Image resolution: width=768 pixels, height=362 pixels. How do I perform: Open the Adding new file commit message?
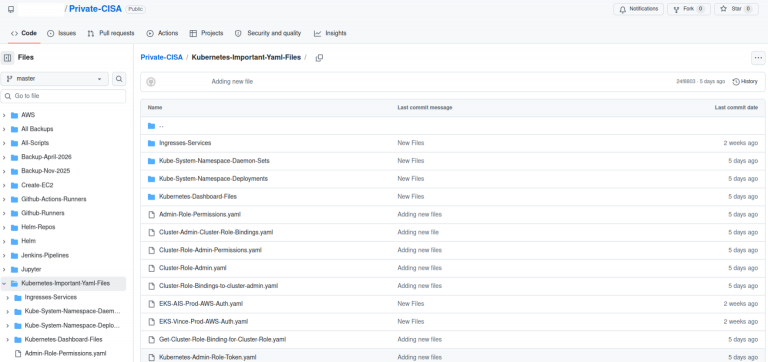[232, 82]
